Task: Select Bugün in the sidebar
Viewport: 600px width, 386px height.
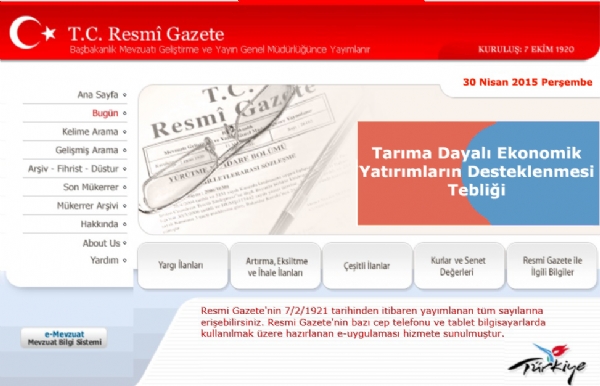Action: (x=105, y=113)
